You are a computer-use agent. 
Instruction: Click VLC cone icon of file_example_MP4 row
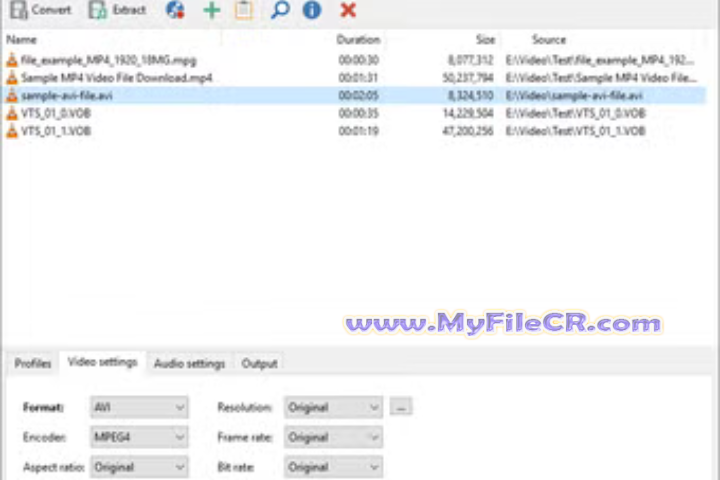12,60
